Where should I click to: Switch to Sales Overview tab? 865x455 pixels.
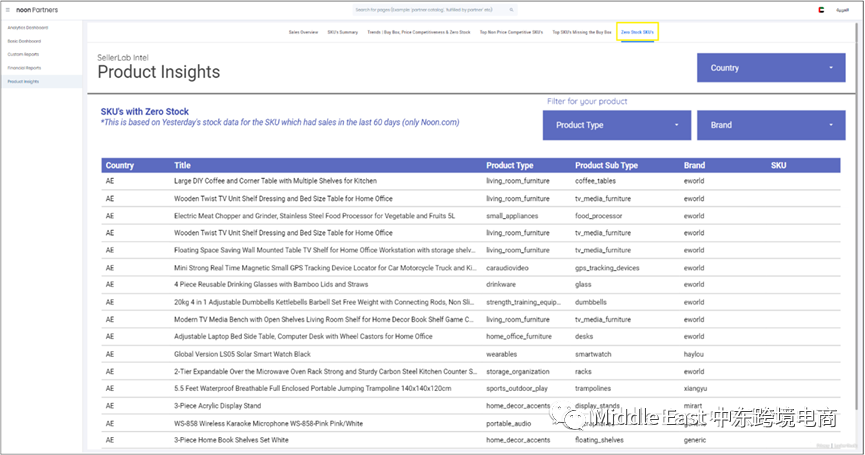(x=303, y=32)
